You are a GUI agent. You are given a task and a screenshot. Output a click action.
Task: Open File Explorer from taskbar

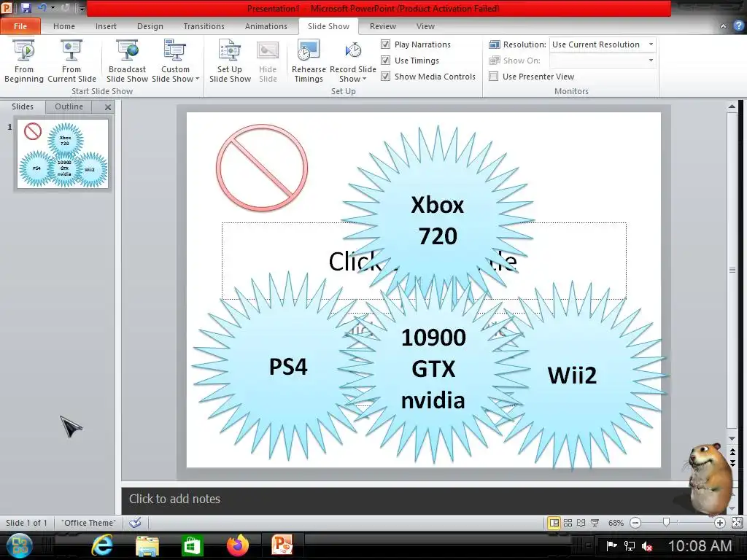point(147,545)
